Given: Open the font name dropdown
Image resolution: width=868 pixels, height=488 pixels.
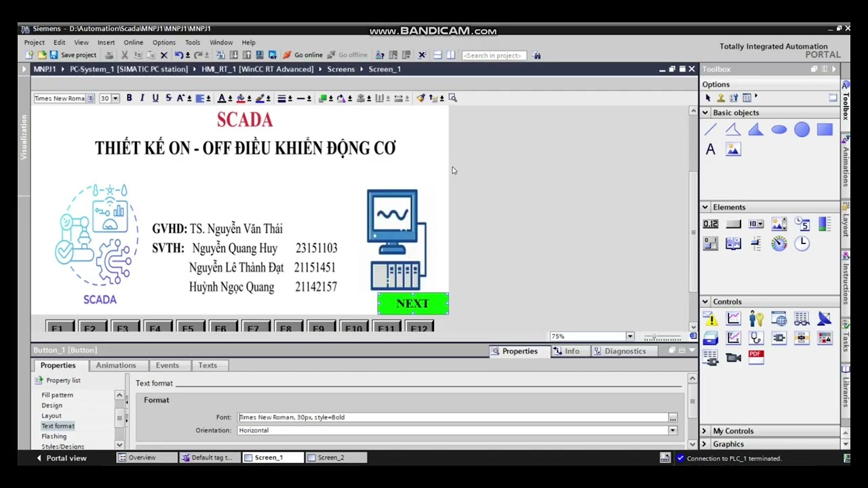Looking at the screenshot, I should [90, 98].
